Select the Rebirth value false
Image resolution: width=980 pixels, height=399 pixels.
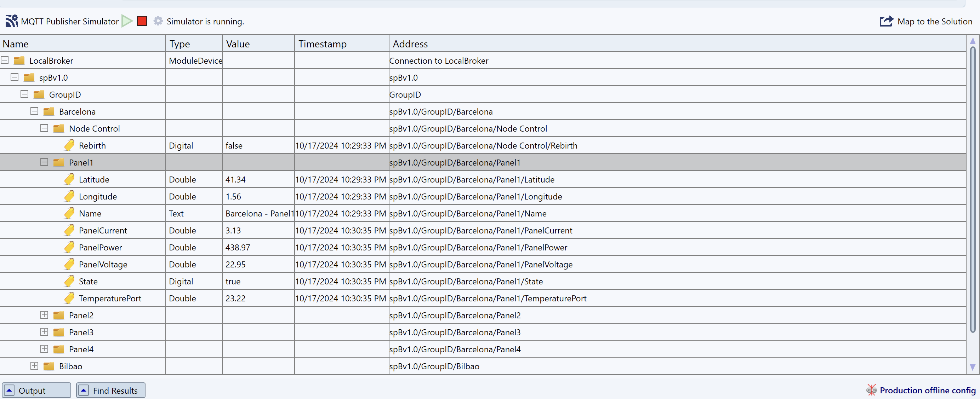point(234,146)
